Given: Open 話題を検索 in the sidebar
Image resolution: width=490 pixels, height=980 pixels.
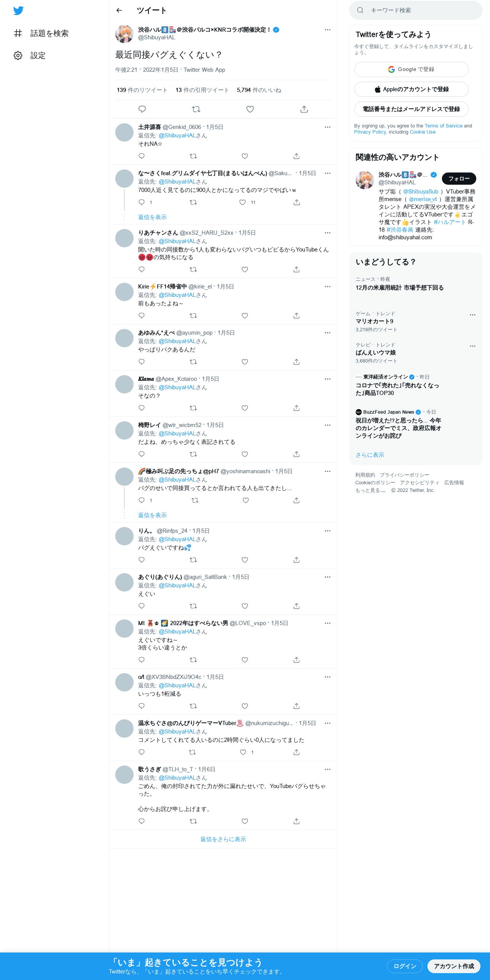Looking at the screenshot, I should [41, 33].
